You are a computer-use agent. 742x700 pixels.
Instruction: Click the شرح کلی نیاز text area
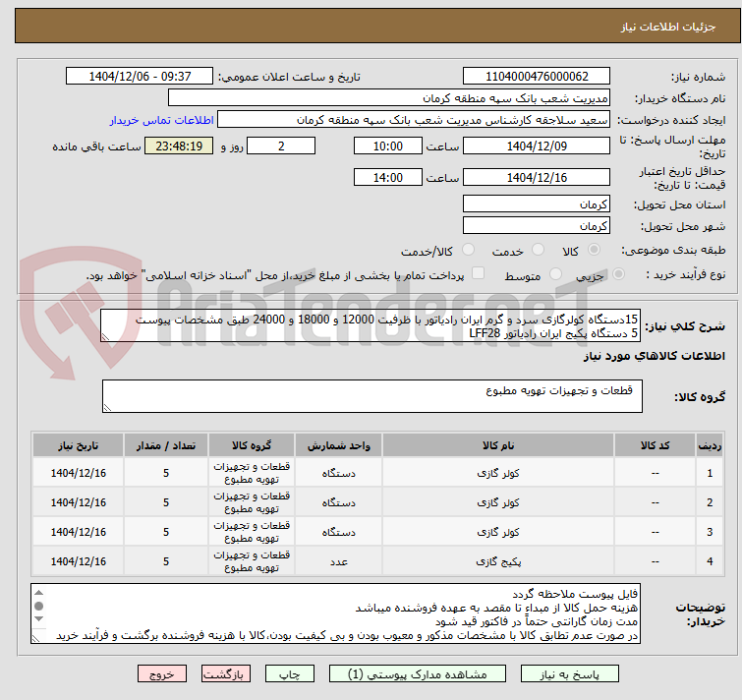point(371,325)
